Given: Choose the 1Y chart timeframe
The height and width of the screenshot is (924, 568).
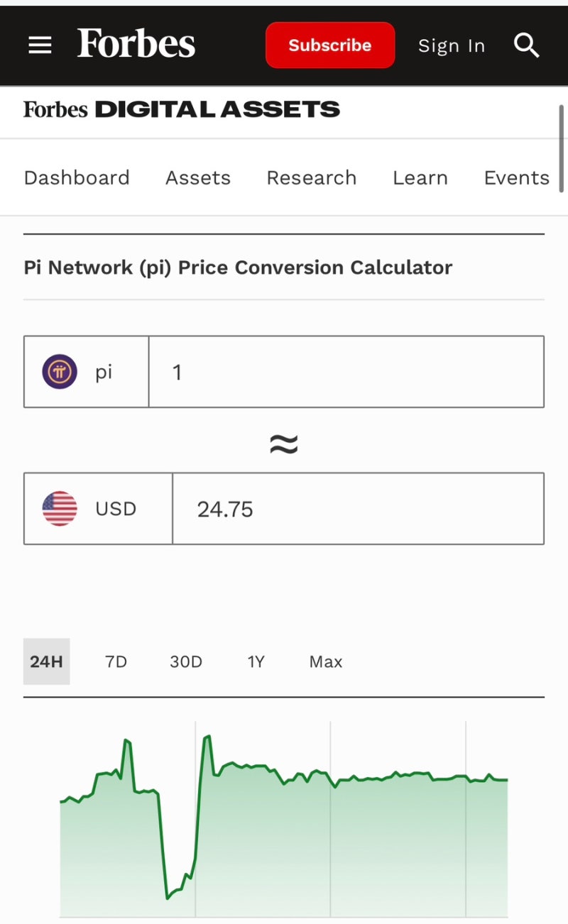Looking at the screenshot, I should pyautogui.click(x=256, y=661).
